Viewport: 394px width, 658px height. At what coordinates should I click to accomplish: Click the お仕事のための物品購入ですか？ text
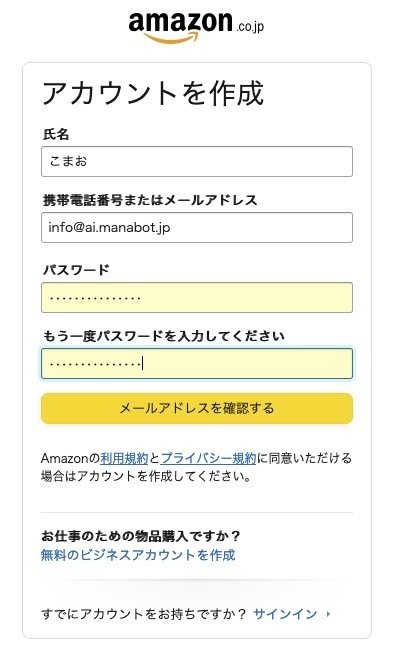tap(141, 536)
